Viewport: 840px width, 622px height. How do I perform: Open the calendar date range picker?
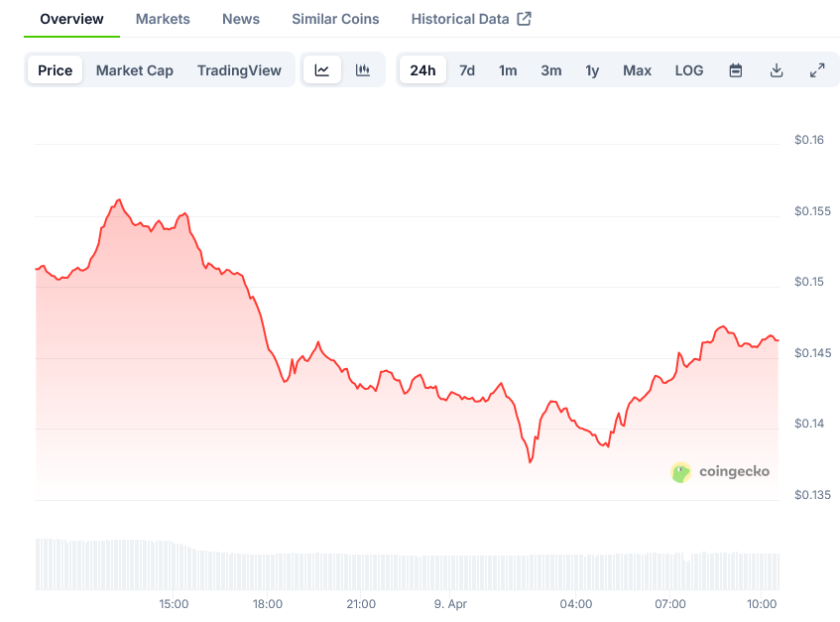click(736, 70)
